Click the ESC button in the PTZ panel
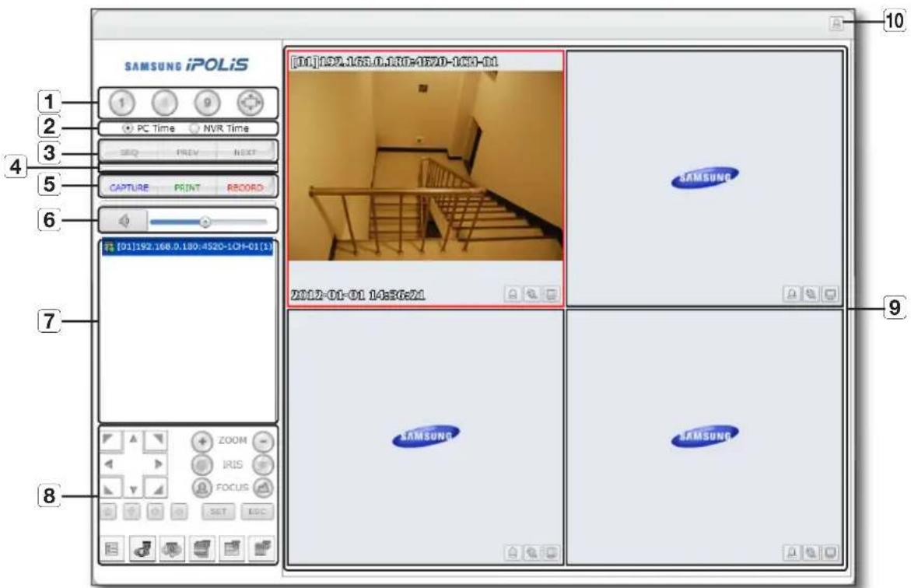The height and width of the screenshot is (588, 911). tap(257, 511)
